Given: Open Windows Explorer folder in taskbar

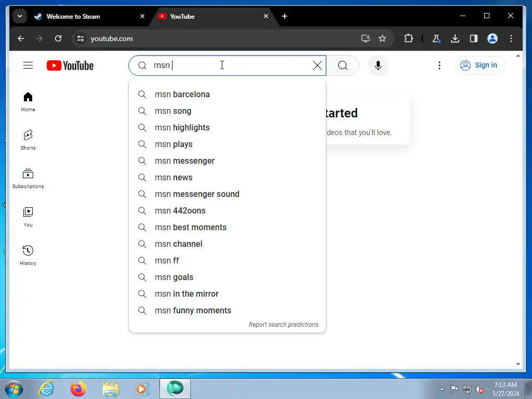Looking at the screenshot, I should (111, 389).
